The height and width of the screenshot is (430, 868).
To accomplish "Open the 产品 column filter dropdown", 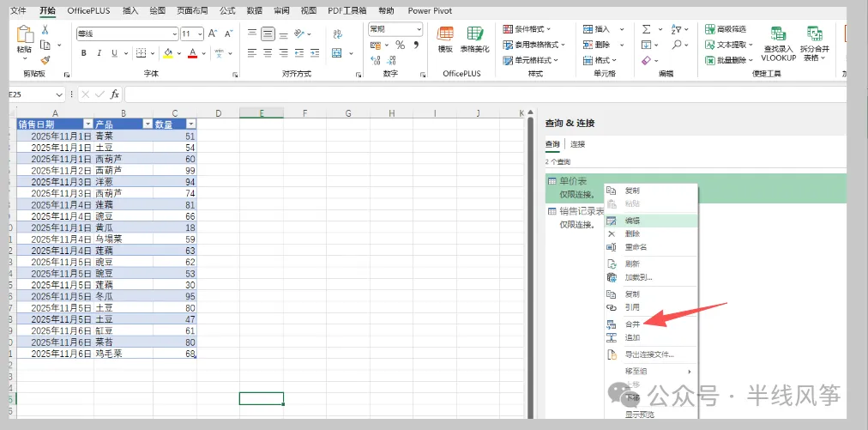I will [x=148, y=124].
